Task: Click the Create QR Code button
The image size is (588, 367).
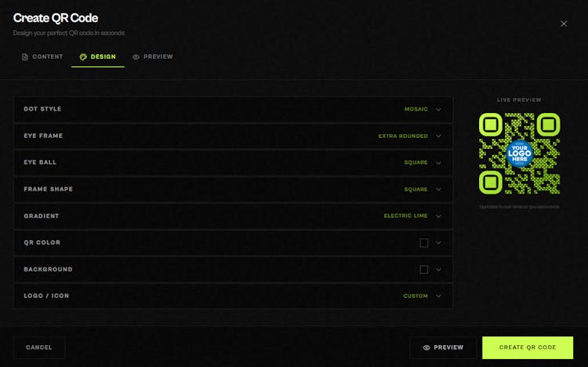Action: [528, 347]
